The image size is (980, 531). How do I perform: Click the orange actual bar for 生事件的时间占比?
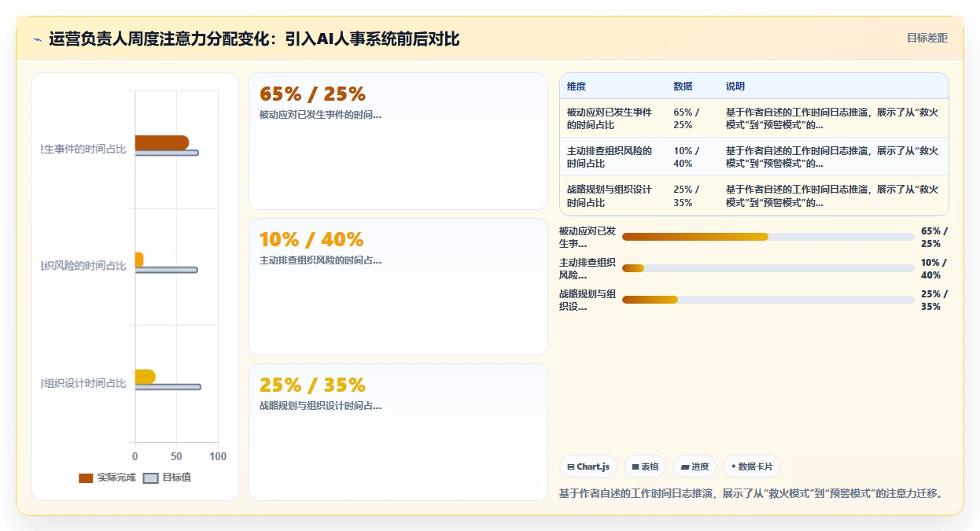pyautogui.click(x=162, y=142)
